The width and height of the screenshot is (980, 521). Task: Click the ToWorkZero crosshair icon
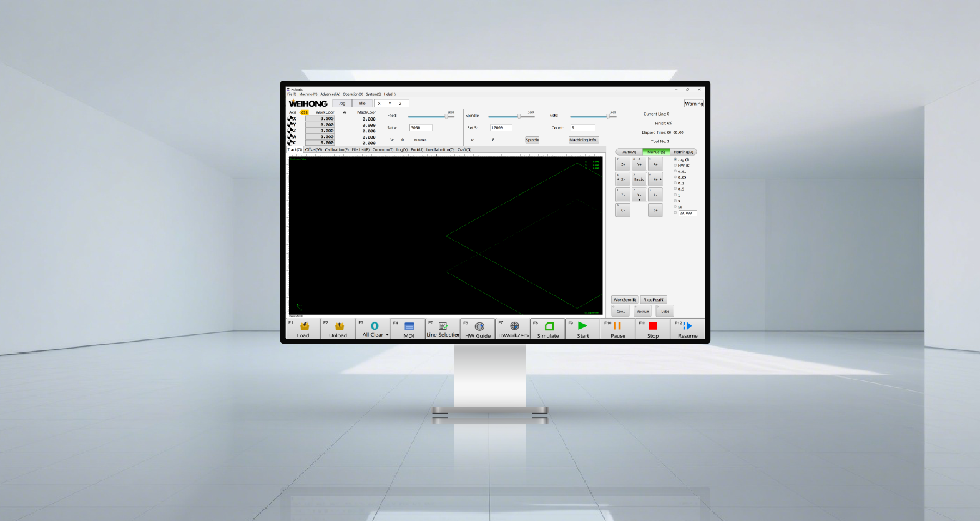(x=514, y=326)
